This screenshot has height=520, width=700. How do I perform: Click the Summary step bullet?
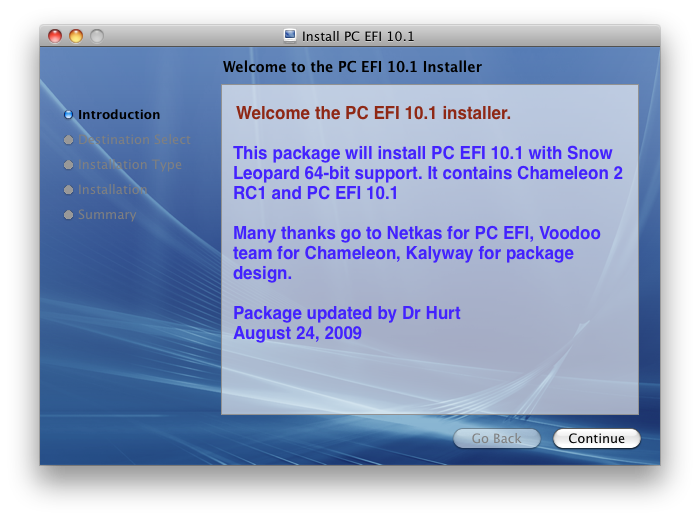[x=68, y=215]
